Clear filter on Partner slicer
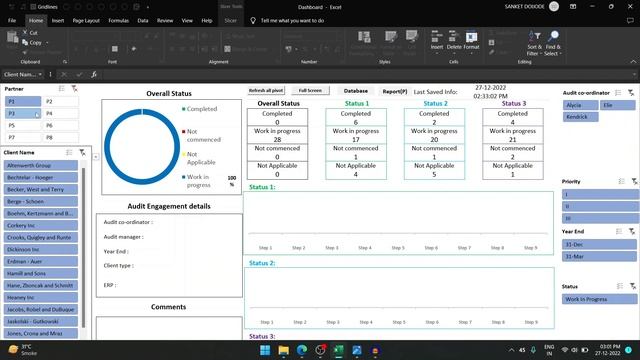 (x=74, y=89)
